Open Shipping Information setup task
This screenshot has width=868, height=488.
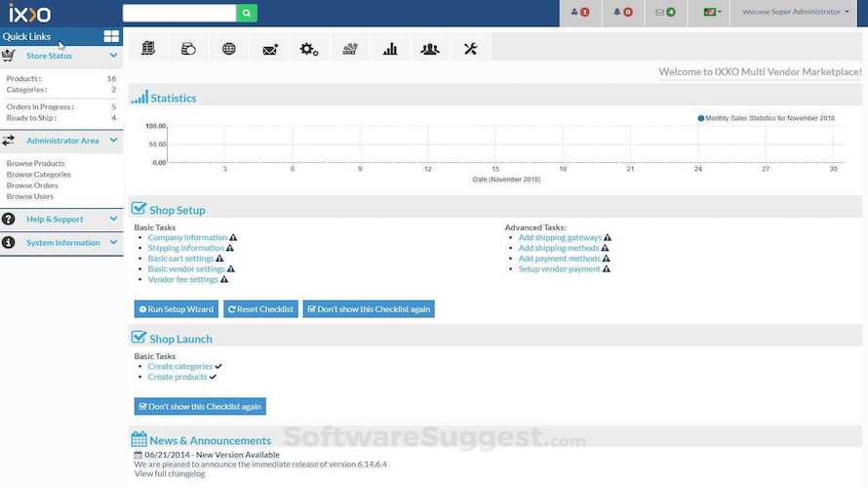pyautogui.click(x=186, y=248)
